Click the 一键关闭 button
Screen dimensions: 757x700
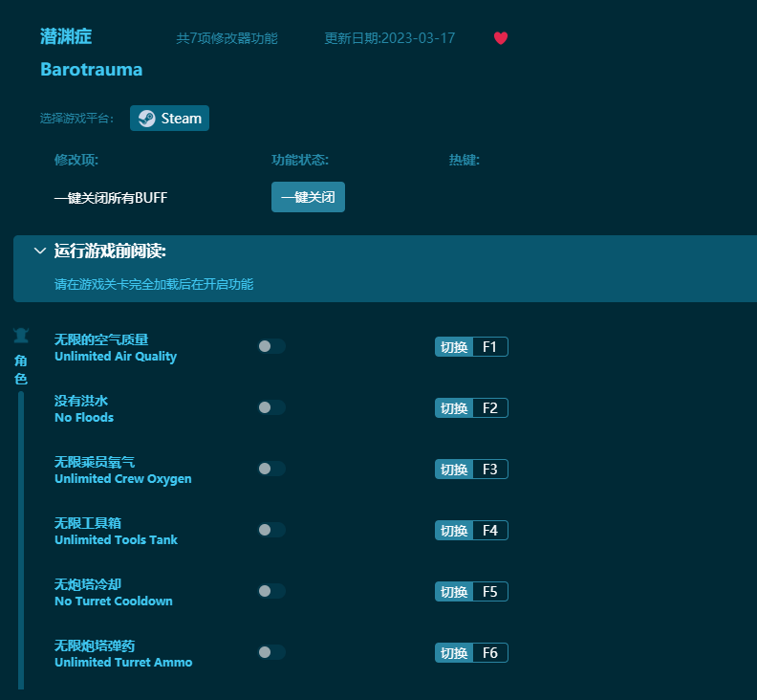point(308,197)
